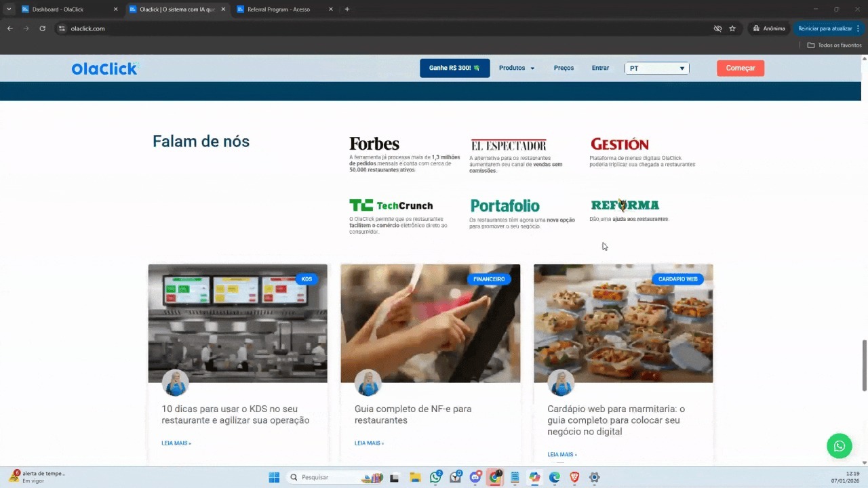Click Leia Mais under KDS article
Screen dimensions: 868x488
pyautogui.click(x=176, y=443)
